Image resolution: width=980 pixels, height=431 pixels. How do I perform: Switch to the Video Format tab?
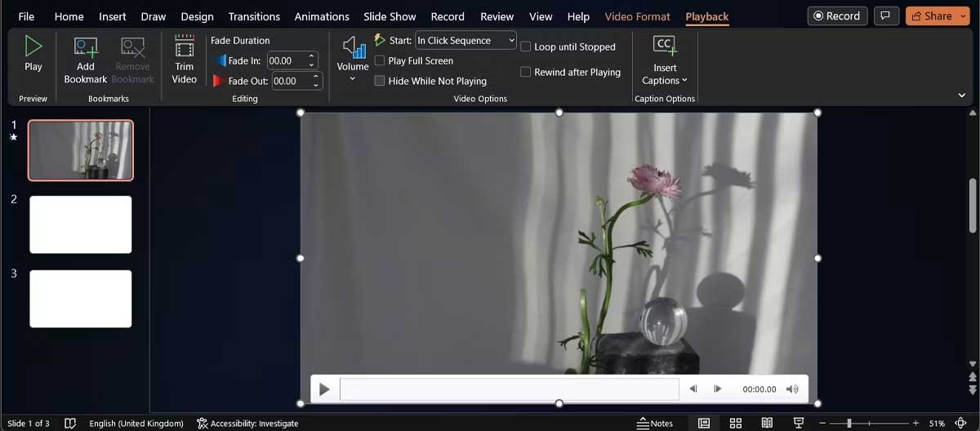(x=637, y=16)
